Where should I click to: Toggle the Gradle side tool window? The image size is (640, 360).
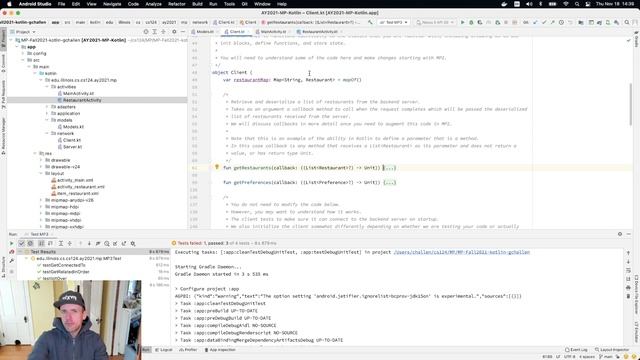(x=636, y=39)
